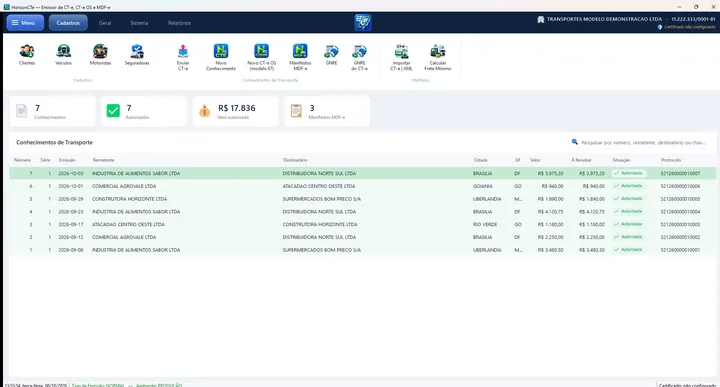Open the Menu hamburger button
This screenshot has height=387, width=720.
[25, 22]
